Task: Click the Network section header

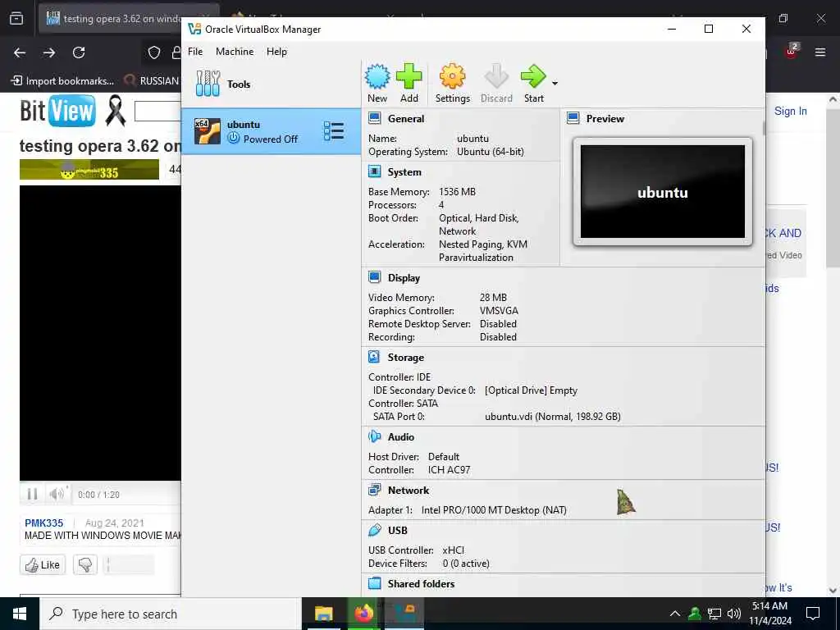Action: (409, 491)
